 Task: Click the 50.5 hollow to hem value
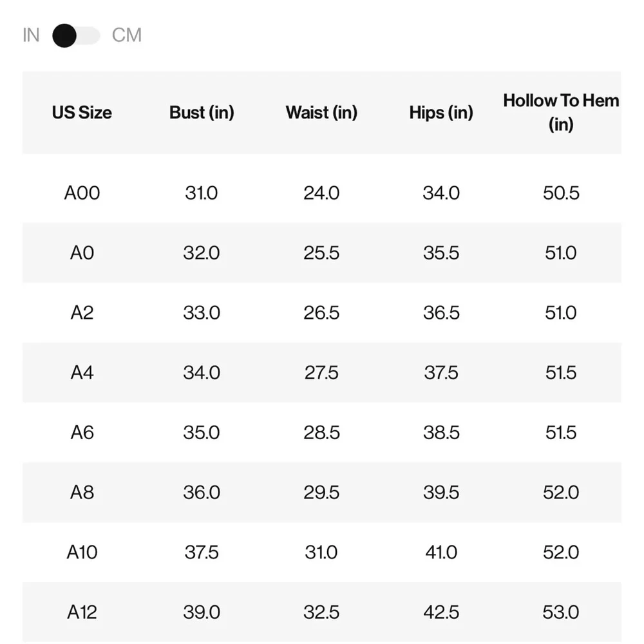click(x=561, y=193)
